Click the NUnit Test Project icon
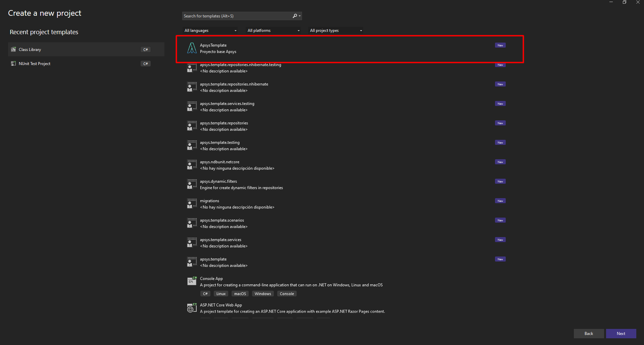This screenshot has height=345, width=644. pos(13,64)
